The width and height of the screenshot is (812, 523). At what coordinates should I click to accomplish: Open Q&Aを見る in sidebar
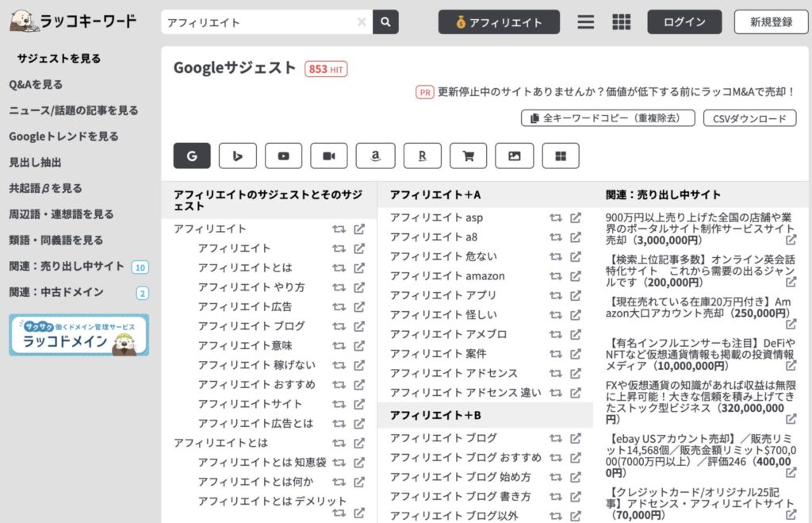click(x=36, y=84)
